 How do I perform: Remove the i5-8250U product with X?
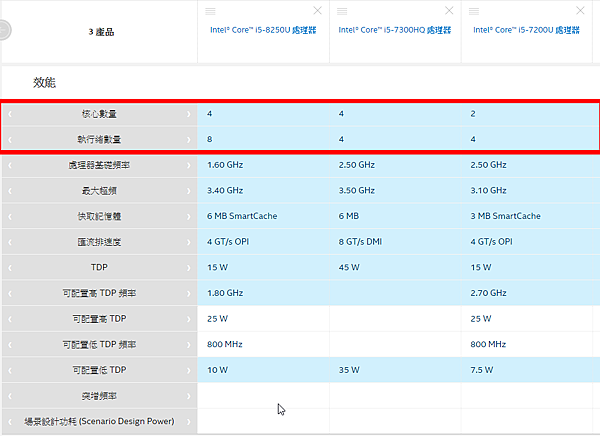[x=317, y=11]
